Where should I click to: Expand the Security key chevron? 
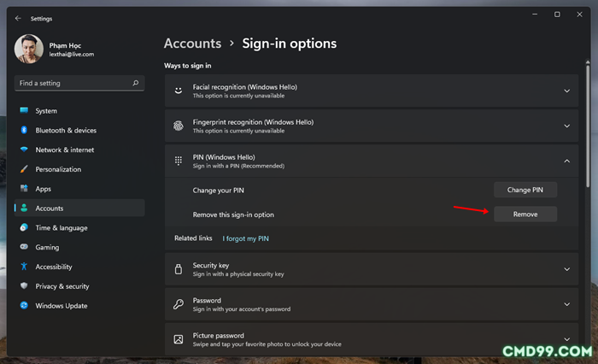(566, 269)
